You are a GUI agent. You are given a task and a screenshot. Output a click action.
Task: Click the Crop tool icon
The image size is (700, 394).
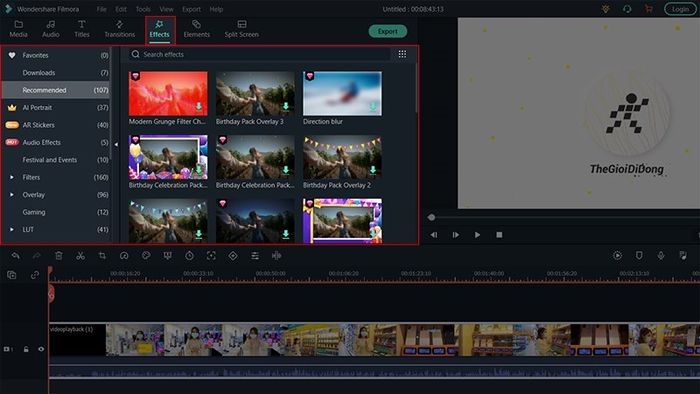click(x=102, y=256)
